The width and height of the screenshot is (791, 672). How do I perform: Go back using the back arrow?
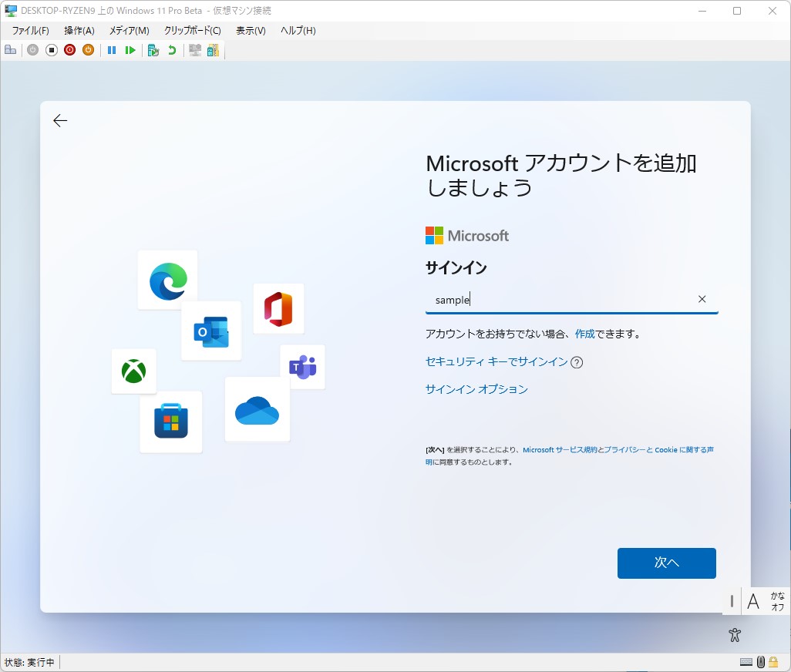[60, 120]
